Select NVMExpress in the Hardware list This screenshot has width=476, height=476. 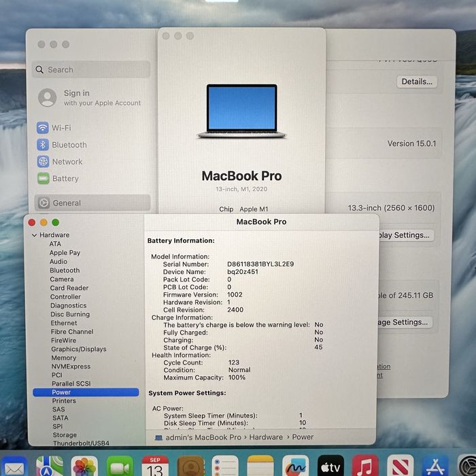click(x=71, y=367)
